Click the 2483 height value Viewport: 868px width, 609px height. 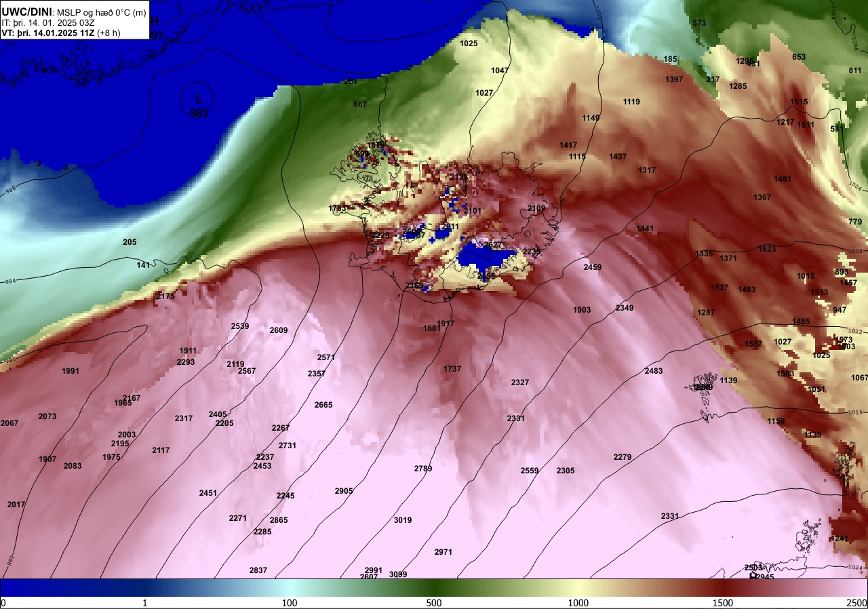pyautogui.click(x=654, y=371)
